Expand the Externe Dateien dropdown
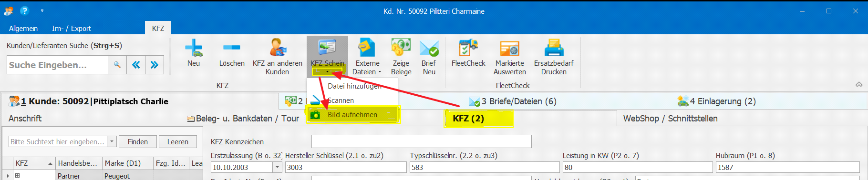 click(x=380, y=72)
